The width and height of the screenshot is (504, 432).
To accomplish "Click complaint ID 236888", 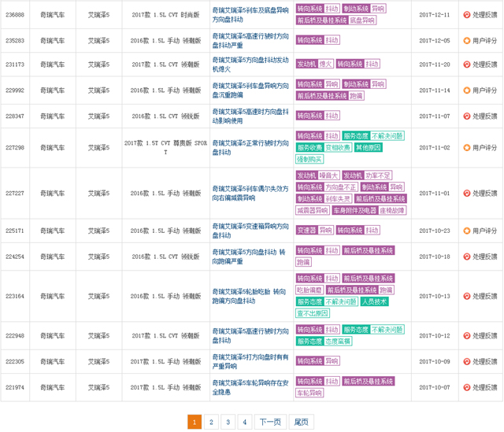I will click(x=15, y=15).
